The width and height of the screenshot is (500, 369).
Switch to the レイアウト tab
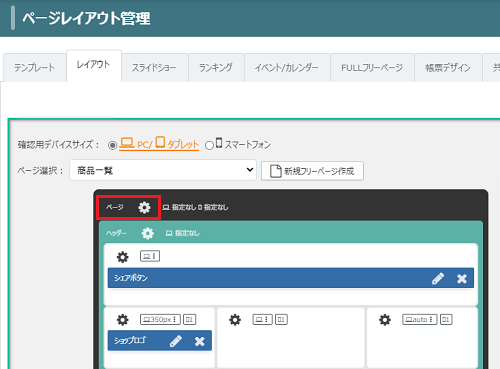(94, 65)
